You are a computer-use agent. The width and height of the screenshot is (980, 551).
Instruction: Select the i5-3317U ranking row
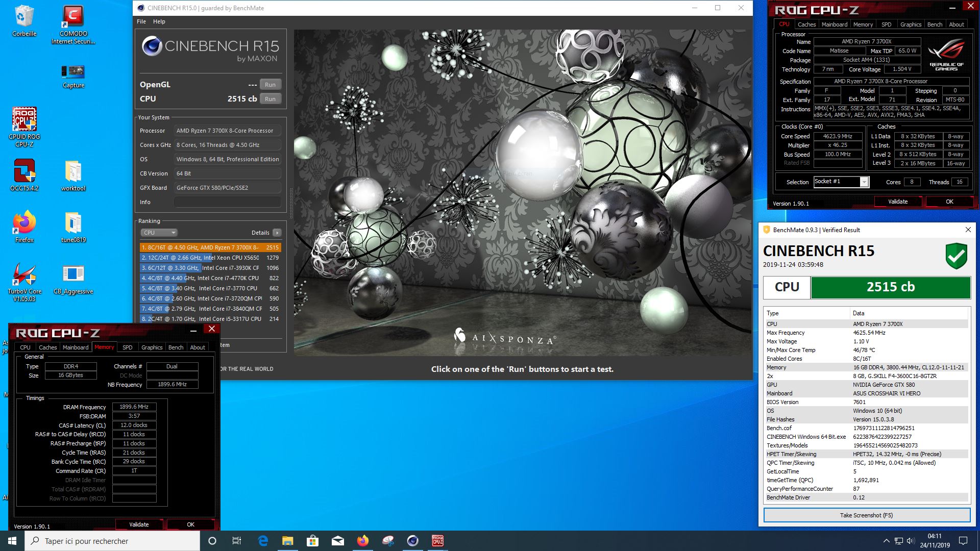[210, 319]
